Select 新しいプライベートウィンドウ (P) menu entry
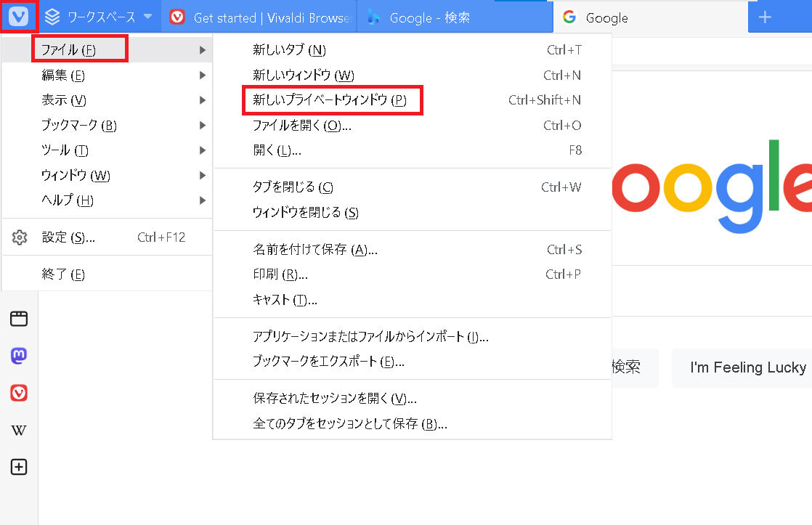 coord(329,100)
